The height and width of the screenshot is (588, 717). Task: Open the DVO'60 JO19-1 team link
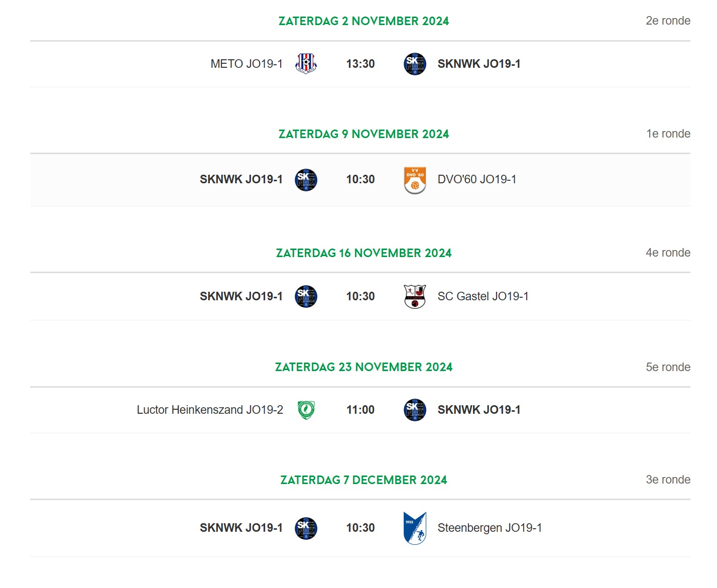[x=477, y=179]
